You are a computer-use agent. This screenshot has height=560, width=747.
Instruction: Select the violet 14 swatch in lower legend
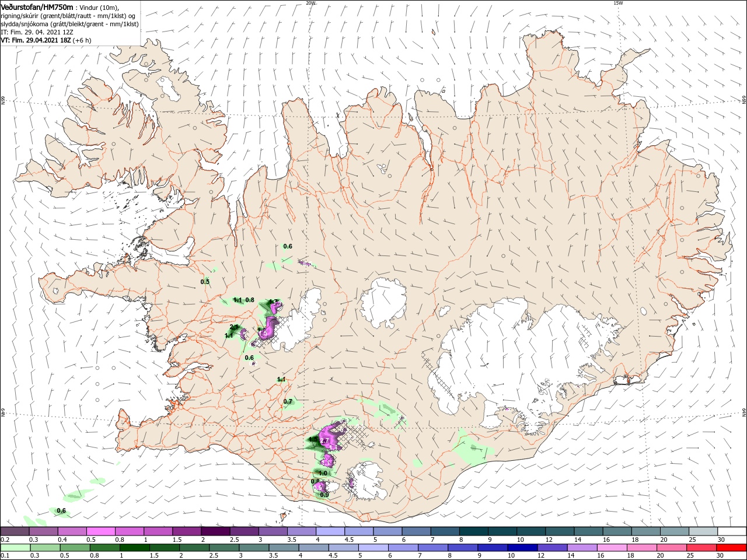pyautogui.click(x=582, y=548)
